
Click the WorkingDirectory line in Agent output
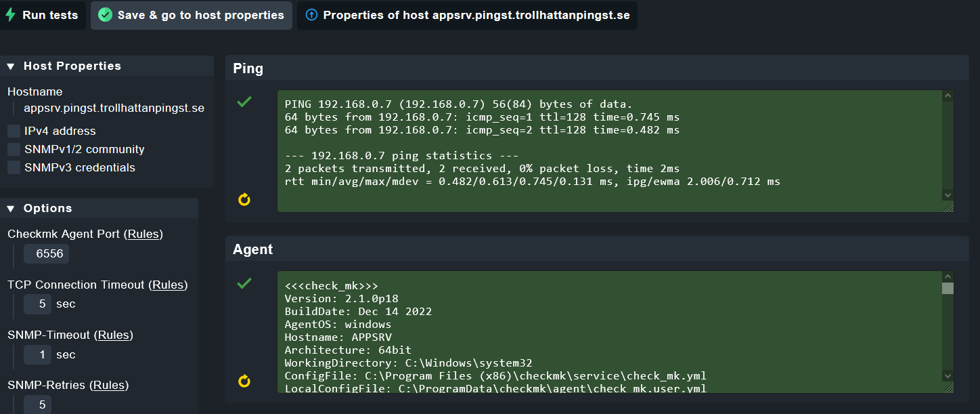click(408, 363)
